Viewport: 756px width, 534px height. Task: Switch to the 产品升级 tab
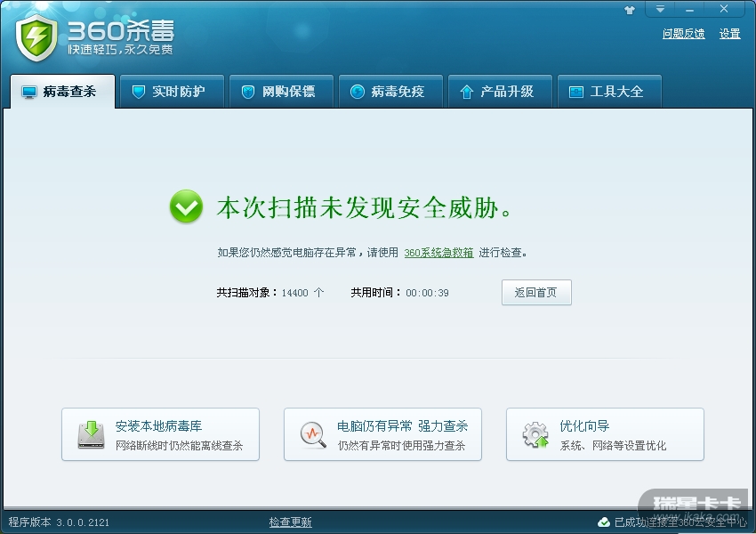(500, 92)
